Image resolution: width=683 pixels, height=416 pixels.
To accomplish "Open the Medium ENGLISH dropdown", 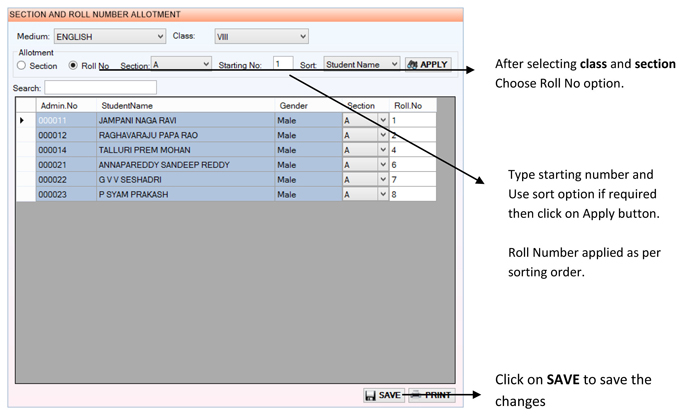I will pos(110,37).
